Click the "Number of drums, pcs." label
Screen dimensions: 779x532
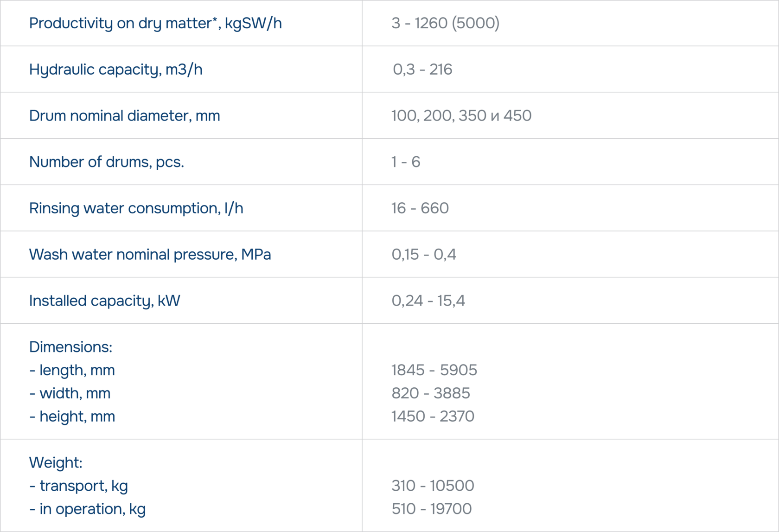[106, 162]
